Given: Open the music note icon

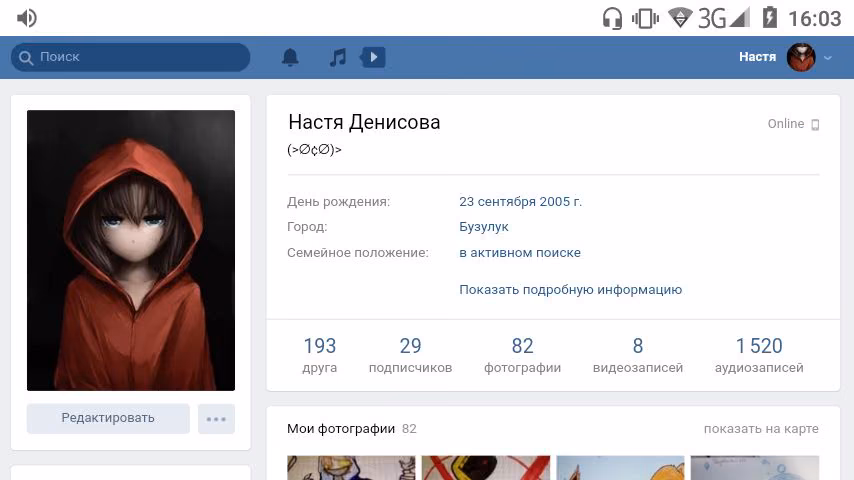Looking at the screenshot, I should 338,57.
